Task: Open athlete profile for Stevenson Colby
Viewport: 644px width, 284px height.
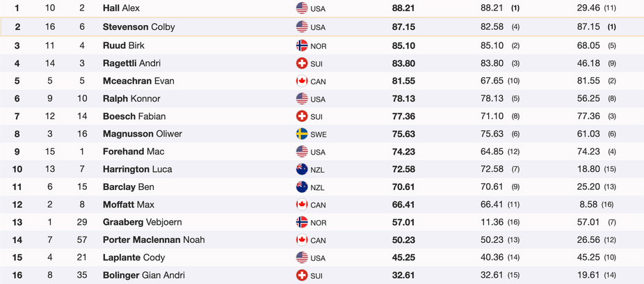Action: pos(139,27)
